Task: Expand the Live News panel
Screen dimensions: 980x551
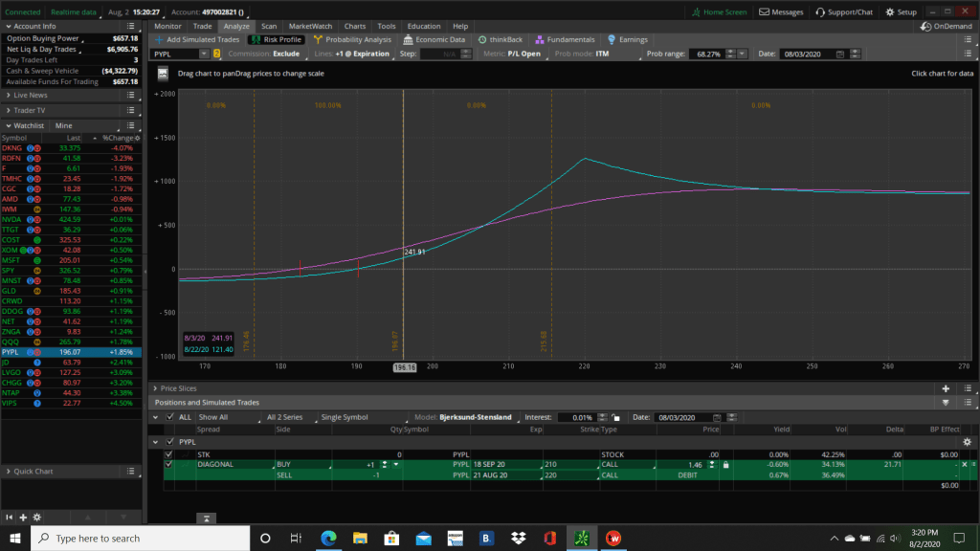Action: [8, 96]
